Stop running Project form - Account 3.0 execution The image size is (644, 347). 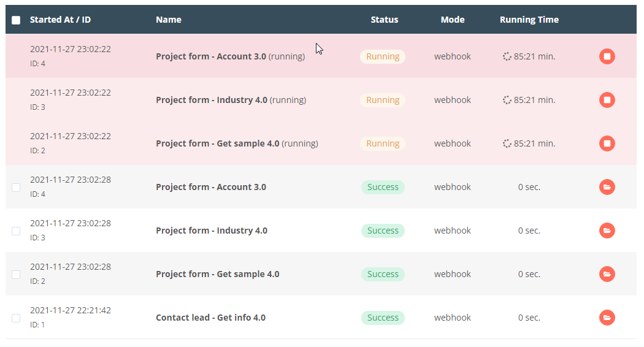(607, 56)
